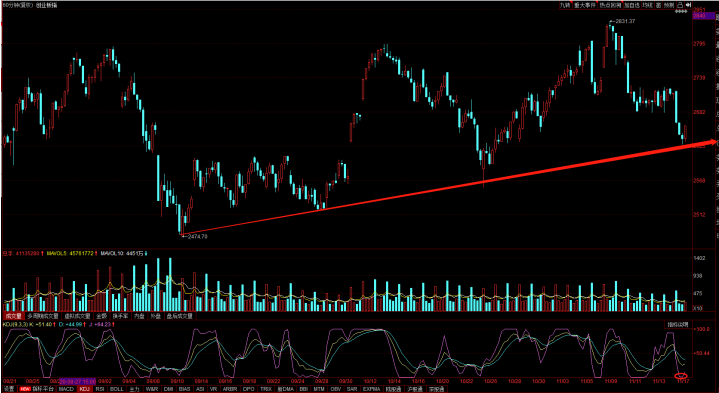719x393 pixels.
Task: Select the 外盘 tab
Action: click(155, 316)
